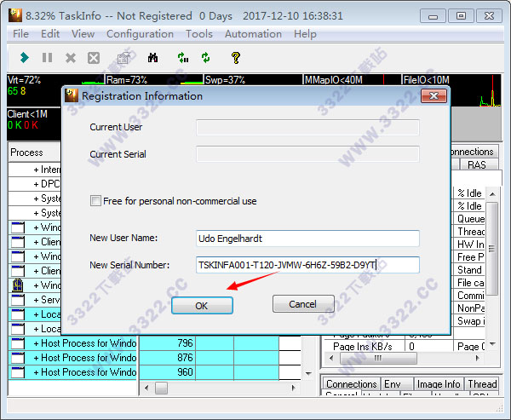Expand the Host Process row with PID 796

point(36,343)
